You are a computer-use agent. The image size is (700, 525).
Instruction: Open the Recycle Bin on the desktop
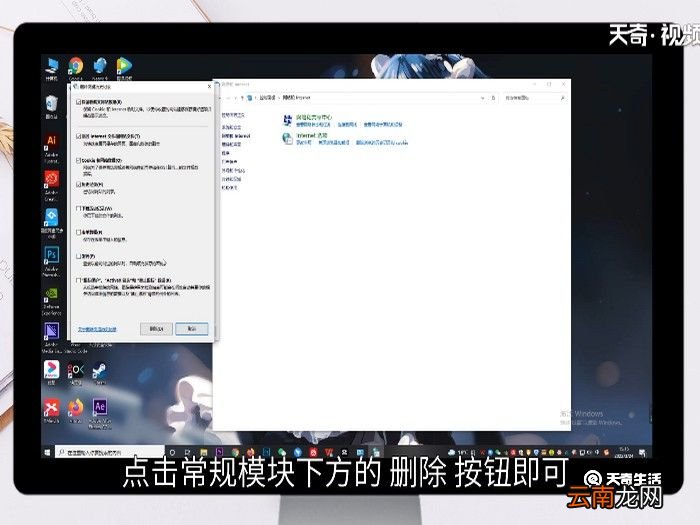[x=52, y=107]
